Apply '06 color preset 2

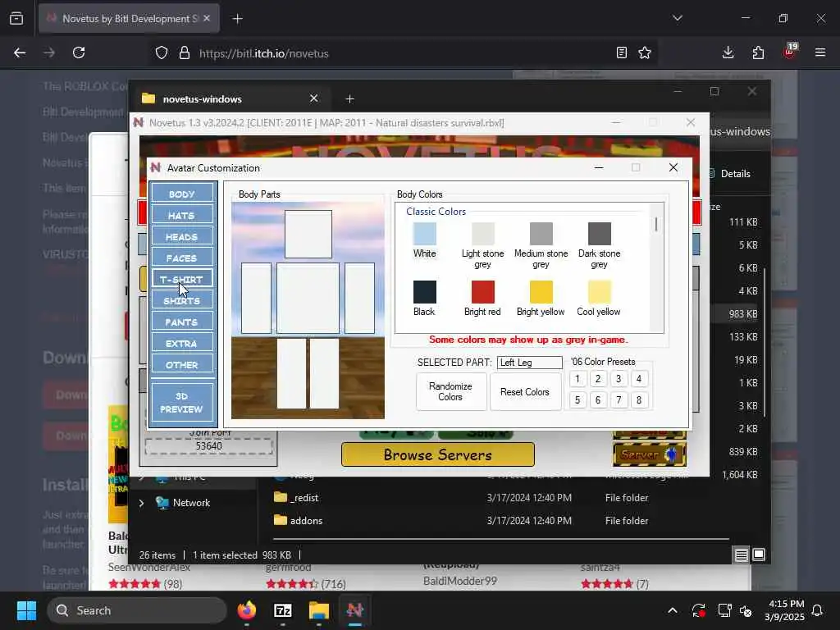pyautogui.click(x=598, y=379)
